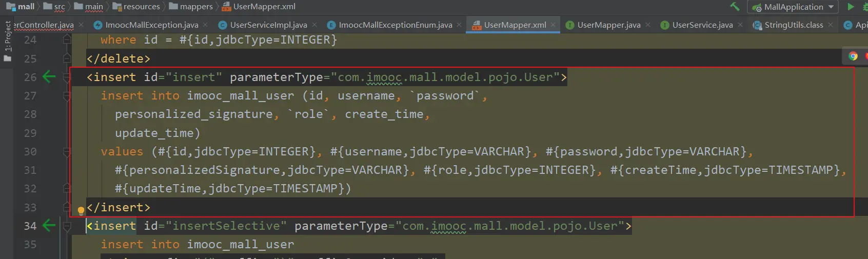Viewport: 868px width, 259px height.
Task: Collapse the fold marker on line 27
Action: click(x=67, y=96)
